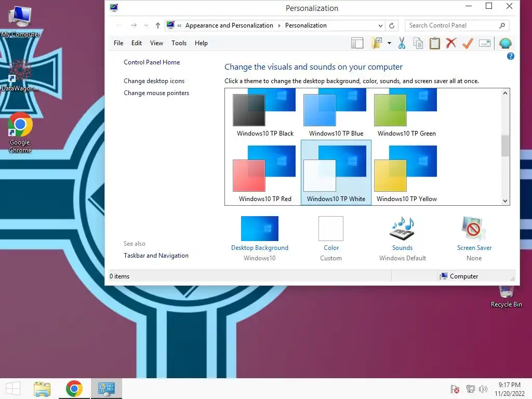Screen dimensions: 532x399
Task: Click the Forward navigation arrow
Action: coord(134,25)
